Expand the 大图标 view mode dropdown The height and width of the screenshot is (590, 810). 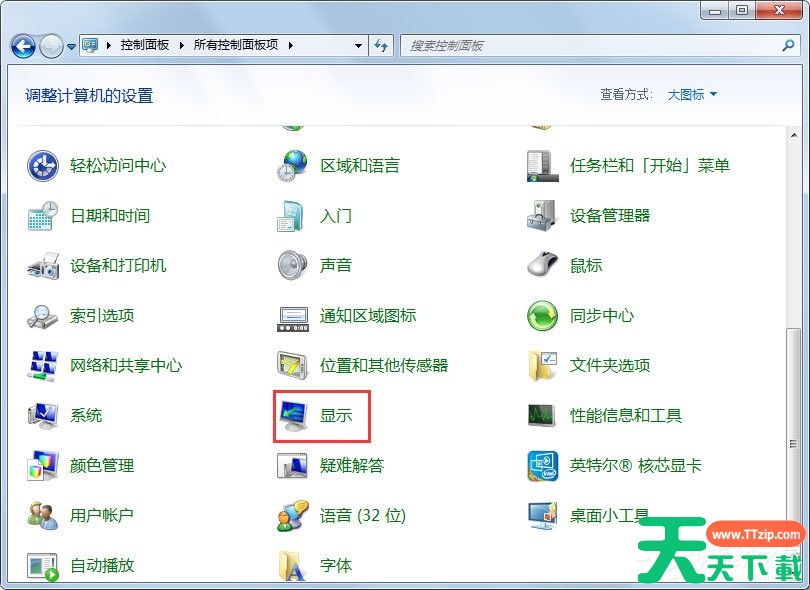[692, 95]
